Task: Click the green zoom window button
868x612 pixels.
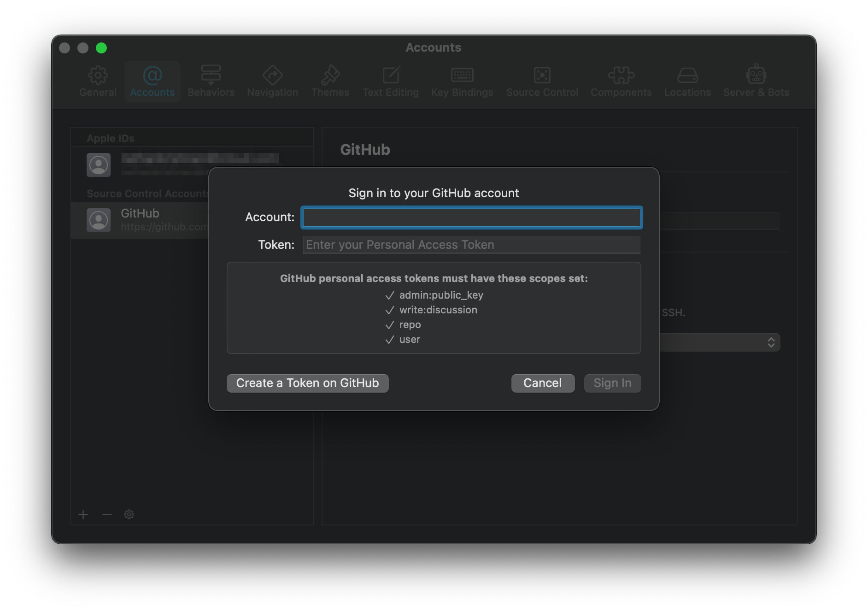Action: point(101,48)
